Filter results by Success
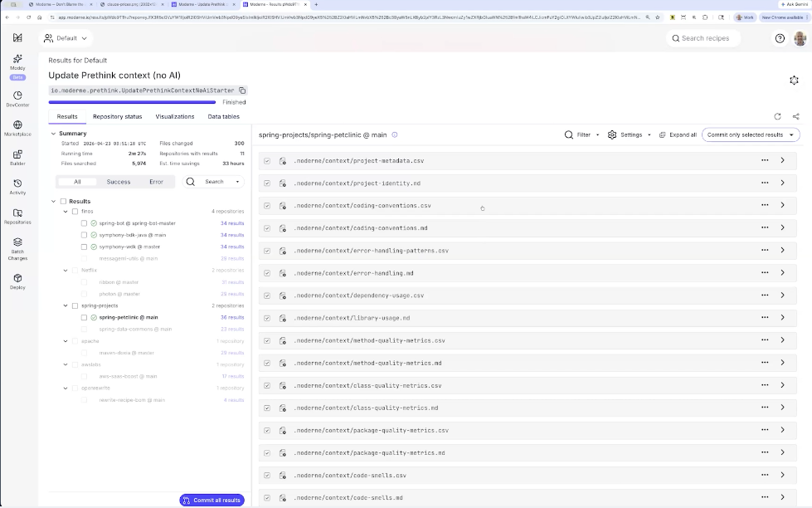Screen dimensions: 812x508 (118, 182)
